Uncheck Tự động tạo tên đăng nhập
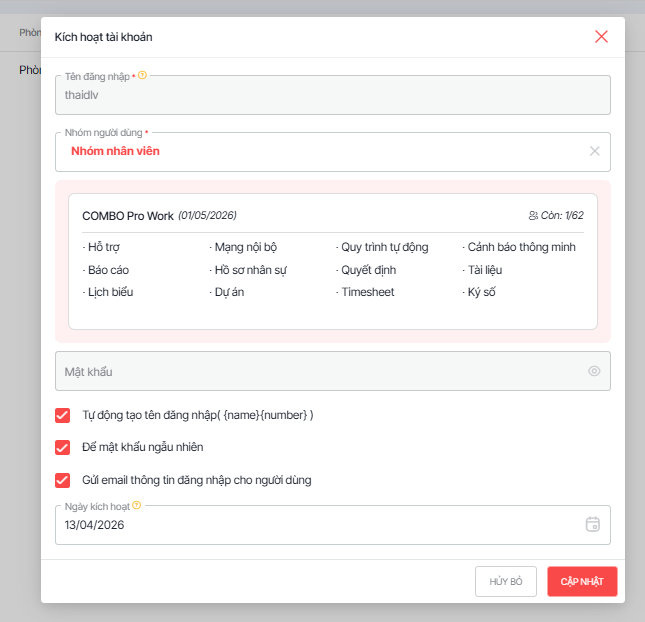The width and height of the screenshot is (645, 622). (x=63, y=414)
